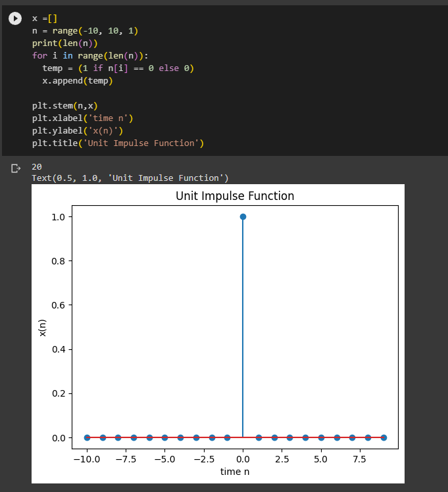
Task: Click the Text(0.5, 1.0, ...) output line
Action: click(130, 178)
